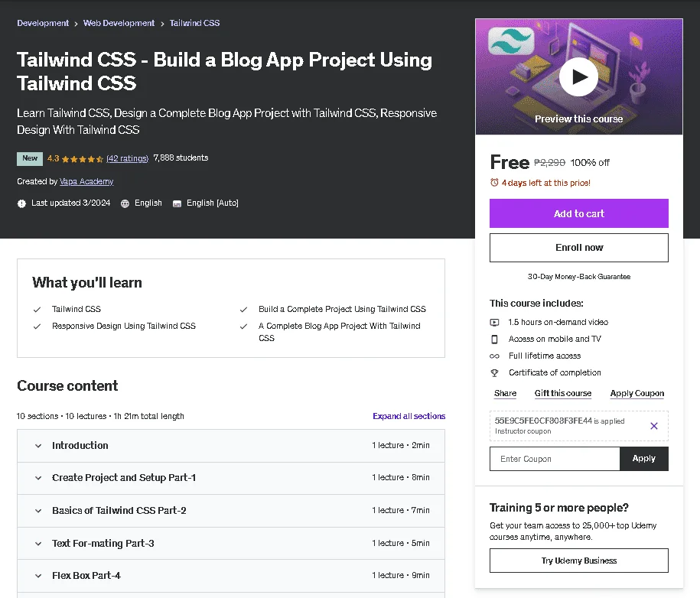Click the 'Training 5 or more people?' heading
The height and width of the screenshot is (598, 700).
click(x=559, y=508)
